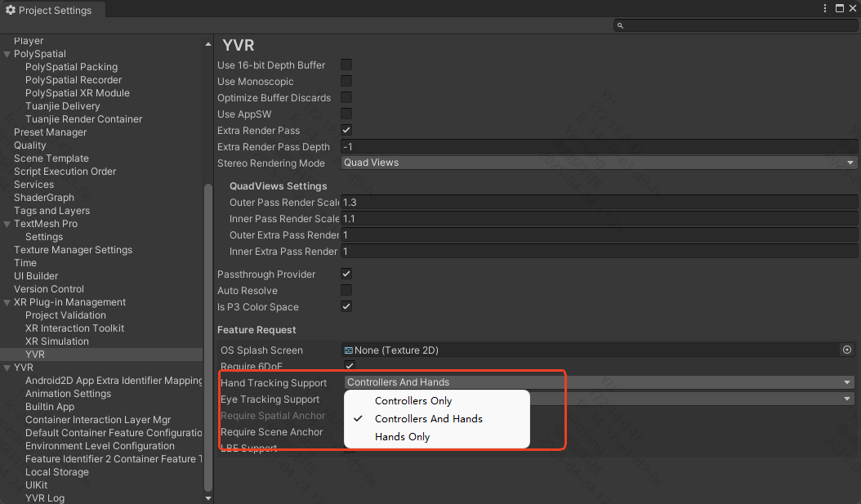Select Hands Only from the popup

click(402, 437)
